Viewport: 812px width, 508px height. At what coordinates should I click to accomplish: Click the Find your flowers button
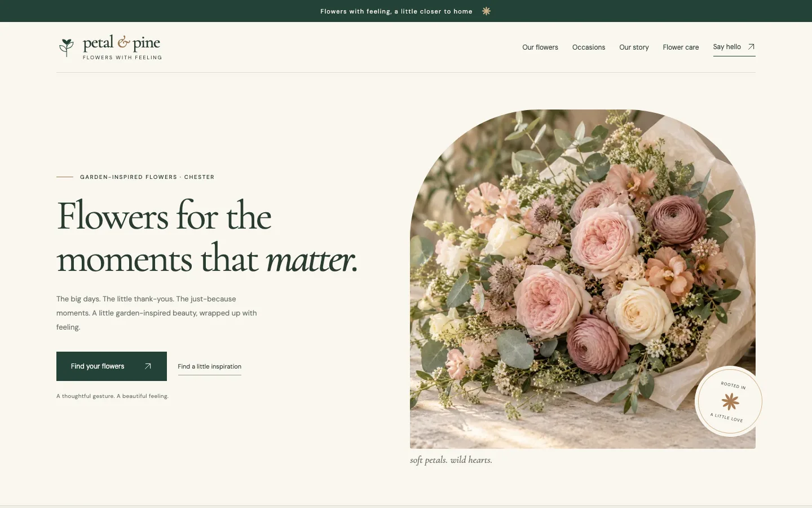coord(112,366)
